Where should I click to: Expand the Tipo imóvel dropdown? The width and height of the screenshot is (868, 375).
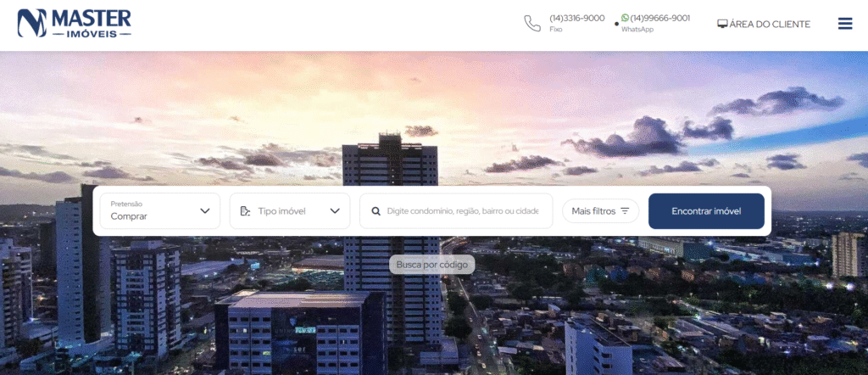pyautogui.click(x=289, y=211)
